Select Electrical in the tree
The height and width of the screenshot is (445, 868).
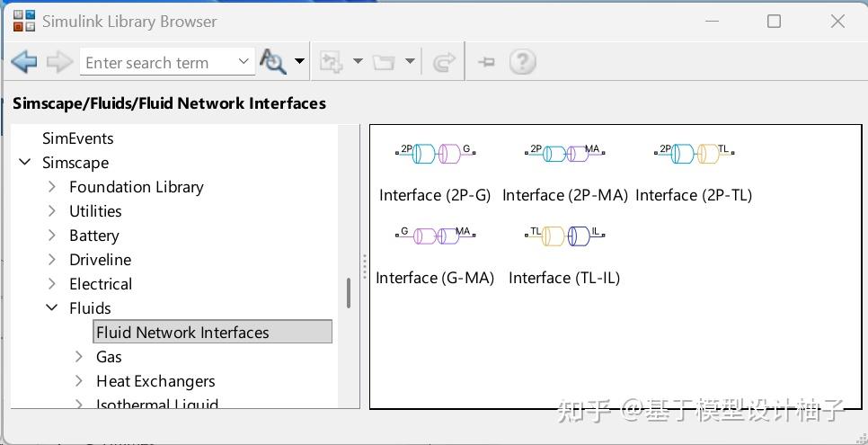click(x=101, y=284)
